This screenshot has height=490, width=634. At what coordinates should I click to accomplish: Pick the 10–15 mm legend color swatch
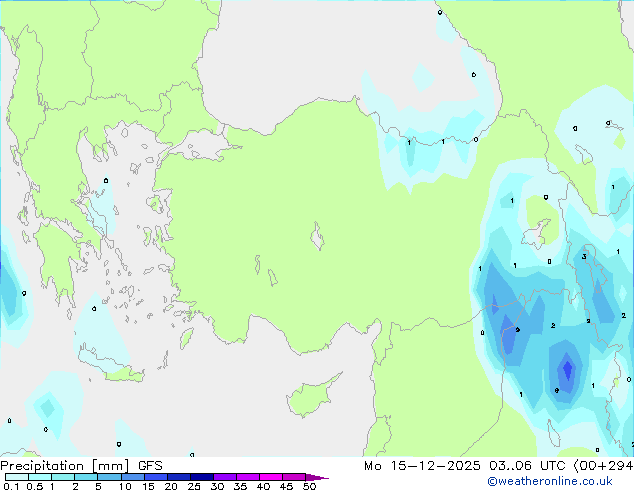click(x=132, y=477)
